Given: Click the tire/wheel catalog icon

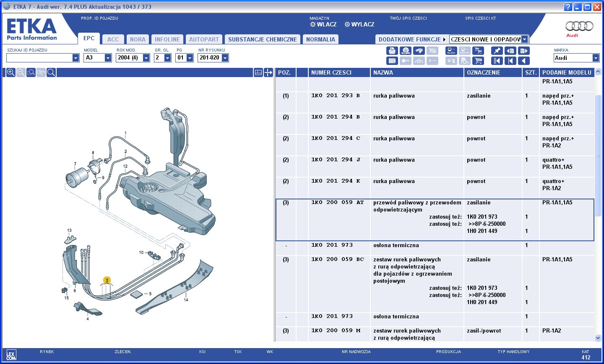Looking at the screenshot, I should [405, 51].
